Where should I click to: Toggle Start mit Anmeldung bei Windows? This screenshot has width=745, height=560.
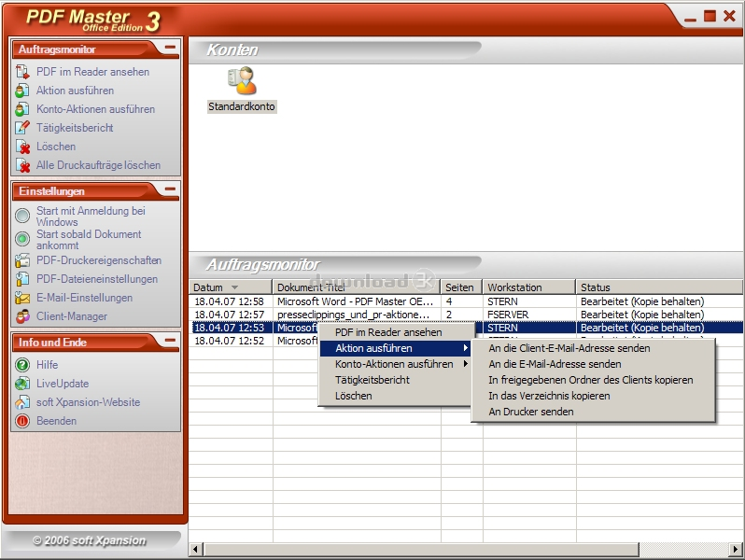coord(22,216)
